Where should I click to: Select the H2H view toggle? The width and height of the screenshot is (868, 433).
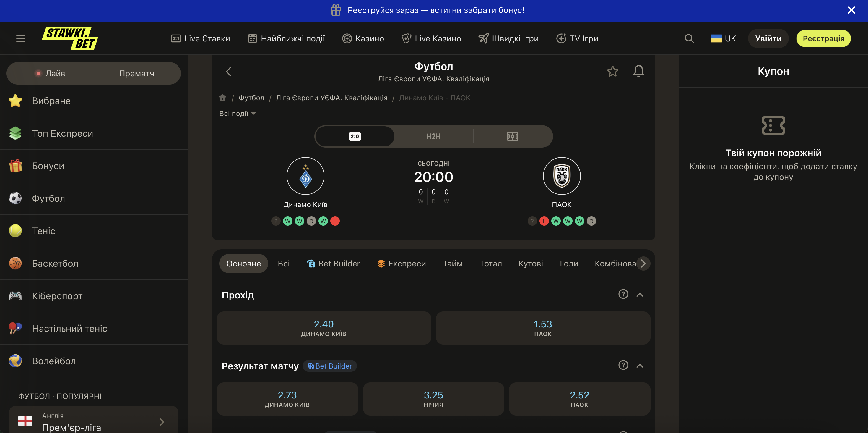click(x=433, y=136)
